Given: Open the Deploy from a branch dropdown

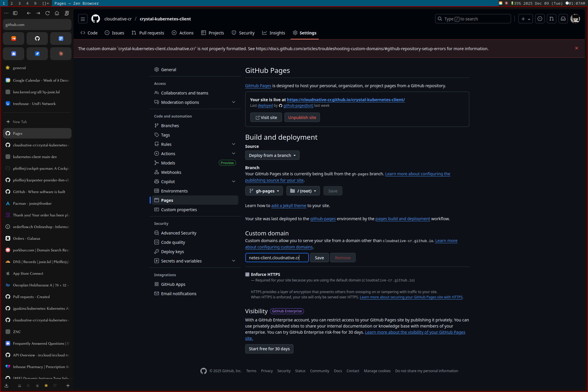Looking at the screenshot, I should click(272, 155).
